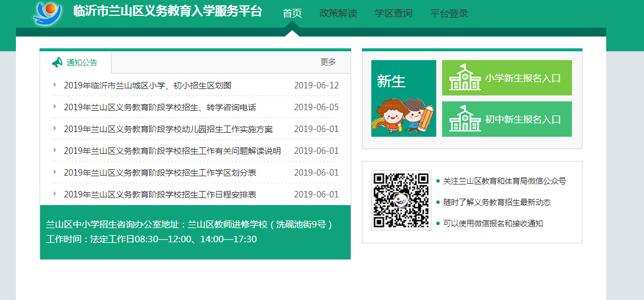Open notice 2019年临沂市兰山城区小学、初小招生区划图
Viewport: 644px width, 300px height.
(x=148, y=85)
